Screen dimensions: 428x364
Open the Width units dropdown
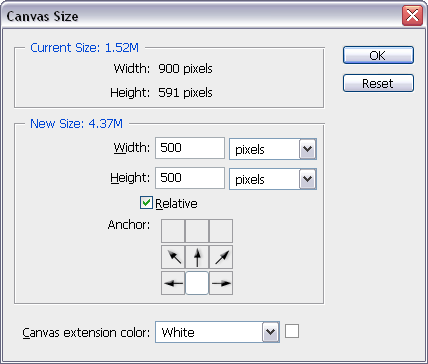click(273, 149)
